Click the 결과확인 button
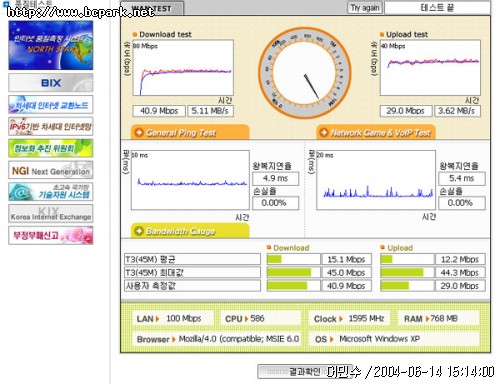The width and height of the screenshot is (500, 384). [304, 371]
